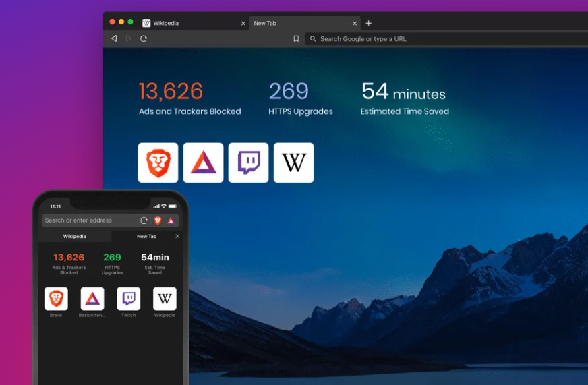588x385 pixels.
Task: Go back using desktop browser back arrow
Action: coord(114,38)
